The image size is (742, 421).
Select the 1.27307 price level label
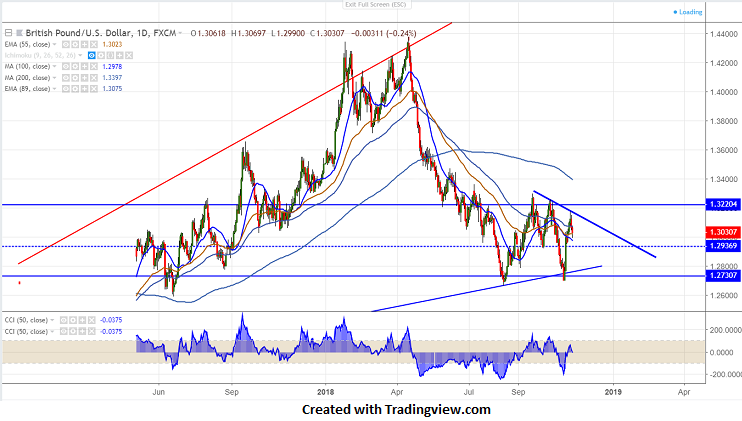(x=723, y=275)
